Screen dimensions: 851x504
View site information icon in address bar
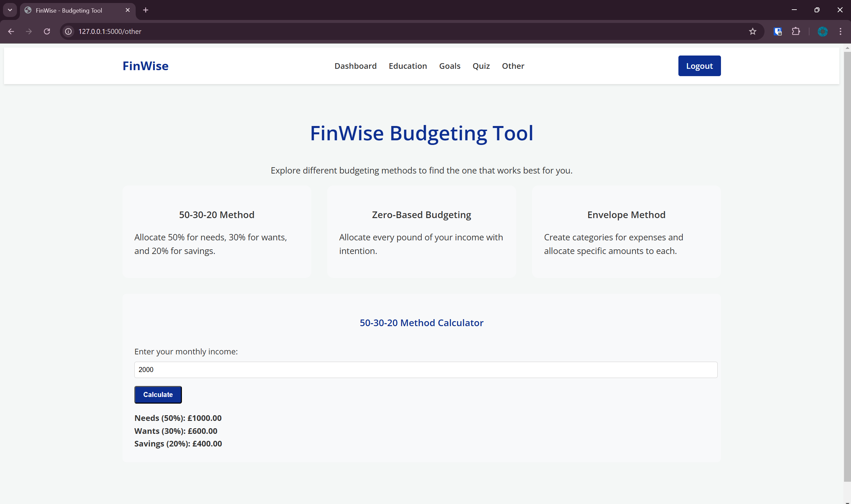[x=68, y=31]
